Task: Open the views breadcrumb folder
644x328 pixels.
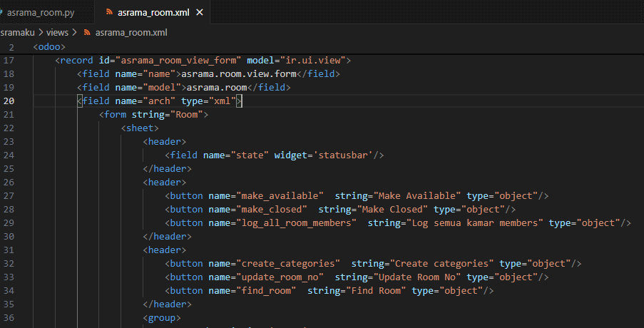Action: (x=57, y=32)
